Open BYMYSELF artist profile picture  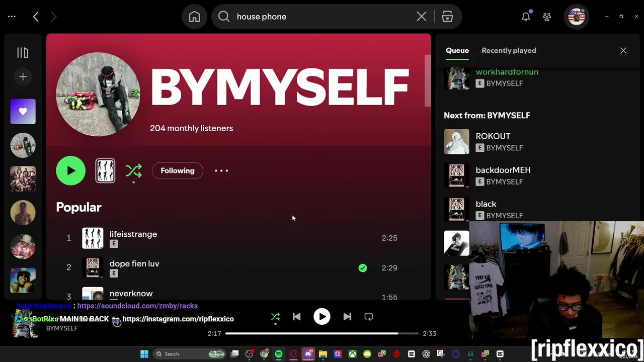[98, 95]
